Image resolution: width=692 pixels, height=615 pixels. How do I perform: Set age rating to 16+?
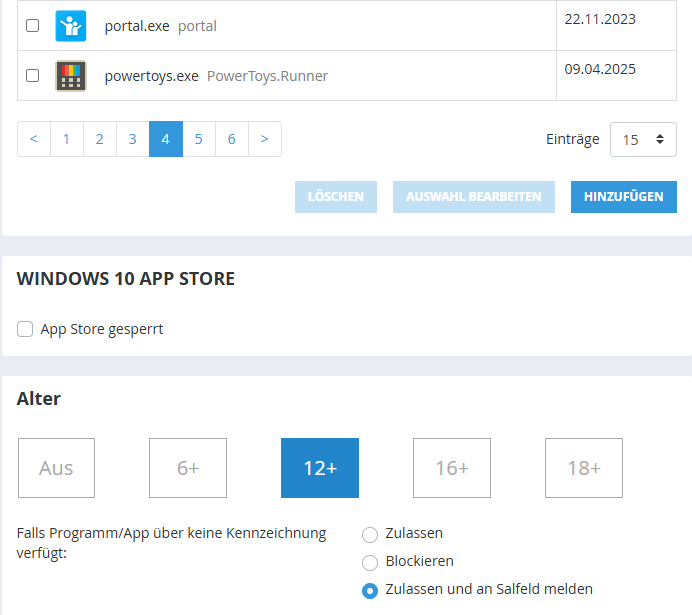452,468
